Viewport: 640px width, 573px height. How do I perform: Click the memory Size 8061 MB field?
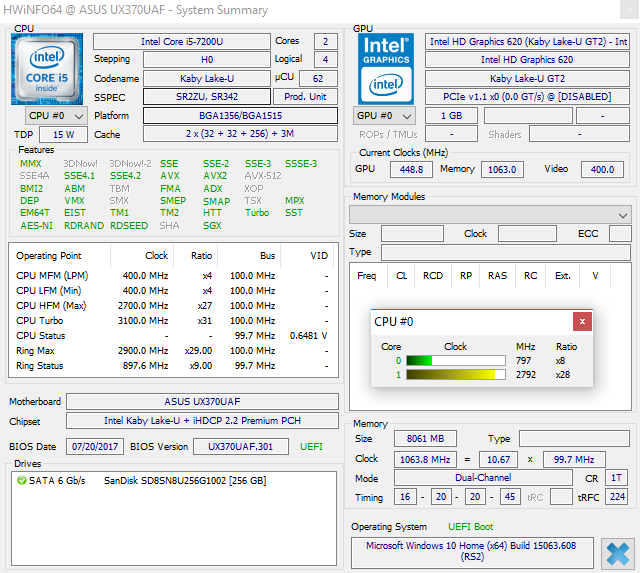click(x=425, y=439)
